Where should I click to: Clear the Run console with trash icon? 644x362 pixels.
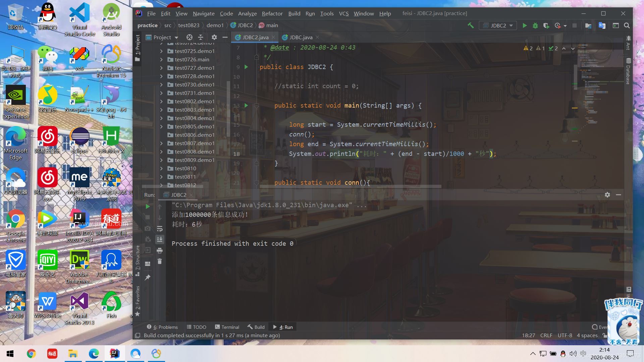pyautogui.click(x=160, y=261)
